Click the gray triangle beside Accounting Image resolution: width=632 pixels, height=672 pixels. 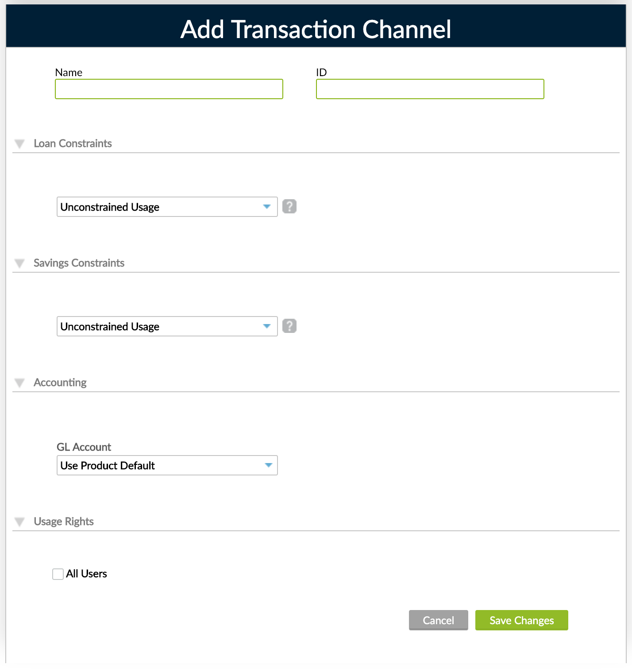[19, 382]
